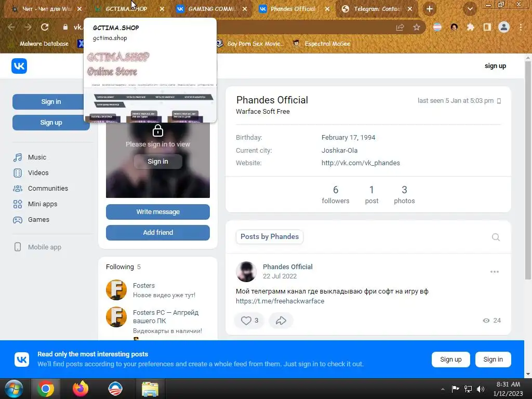The width and height of the screenshot is (532, 399).
Task: Click Sign in on locked photo
Action: 158,162
